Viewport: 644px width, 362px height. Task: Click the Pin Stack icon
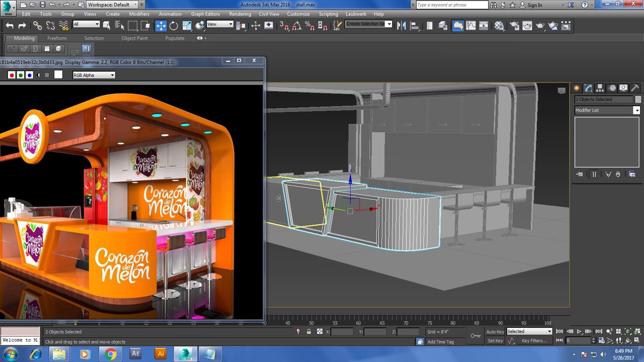580,174
